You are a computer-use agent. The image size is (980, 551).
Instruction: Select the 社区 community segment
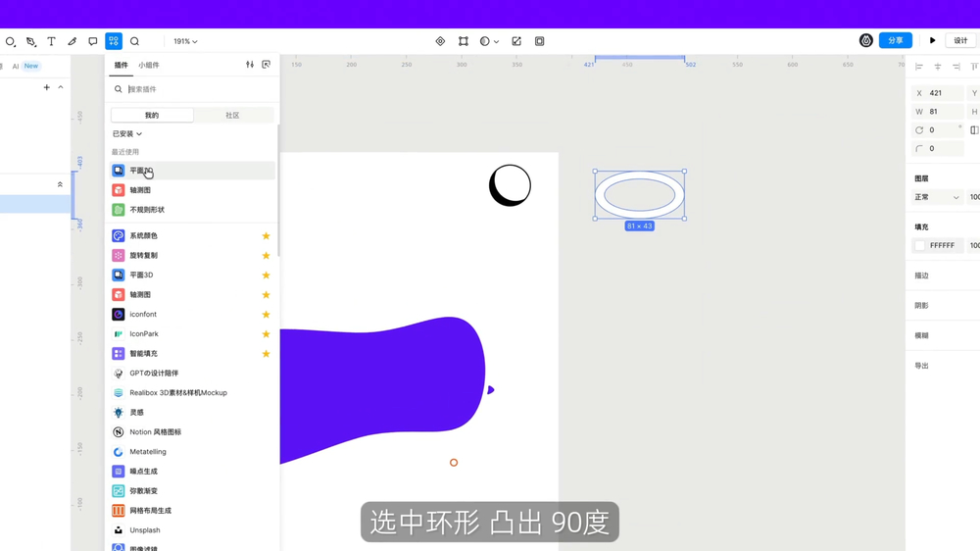(x=232, y=115)
